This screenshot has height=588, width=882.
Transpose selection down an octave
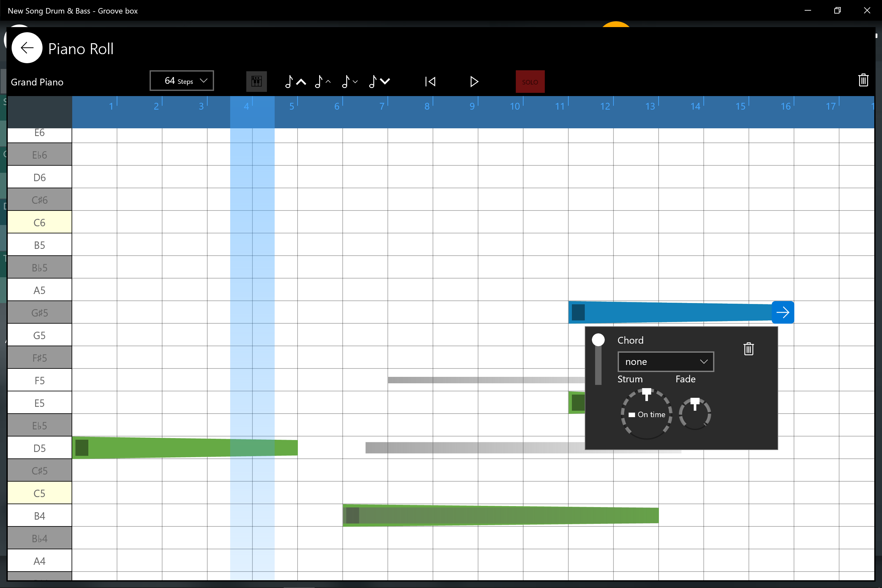(379, 81)
